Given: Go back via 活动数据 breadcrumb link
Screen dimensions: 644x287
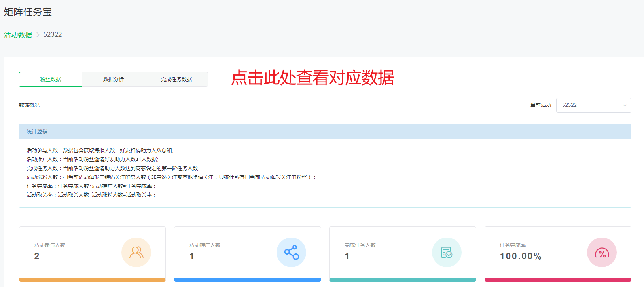Looking at the screenshot, I should [x=18, y=35].
